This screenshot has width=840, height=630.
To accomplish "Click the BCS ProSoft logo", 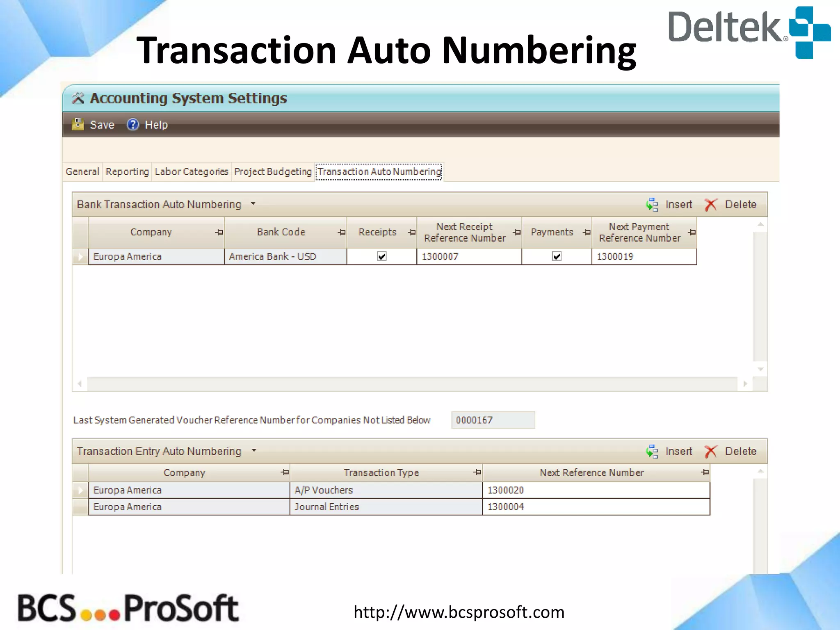I will [x=128, y=608].
